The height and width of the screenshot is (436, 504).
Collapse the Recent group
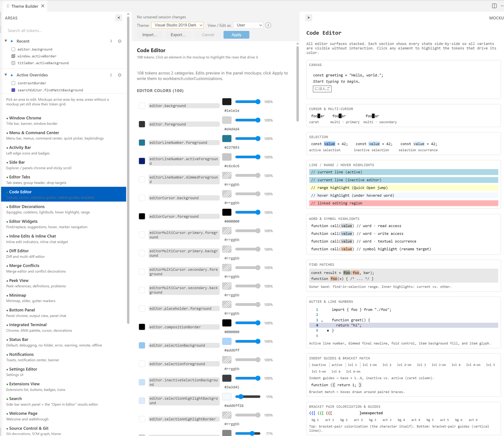tap(6, 41)
